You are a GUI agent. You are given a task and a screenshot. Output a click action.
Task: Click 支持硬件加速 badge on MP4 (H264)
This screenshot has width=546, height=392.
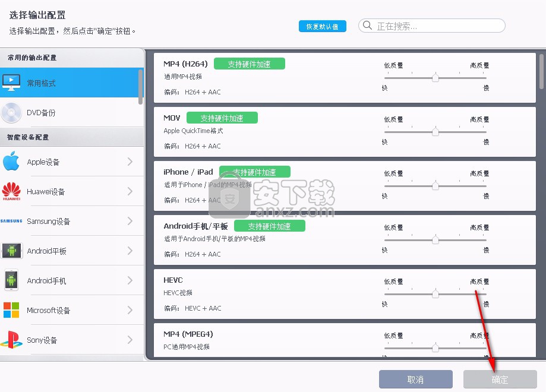(250, 64)
